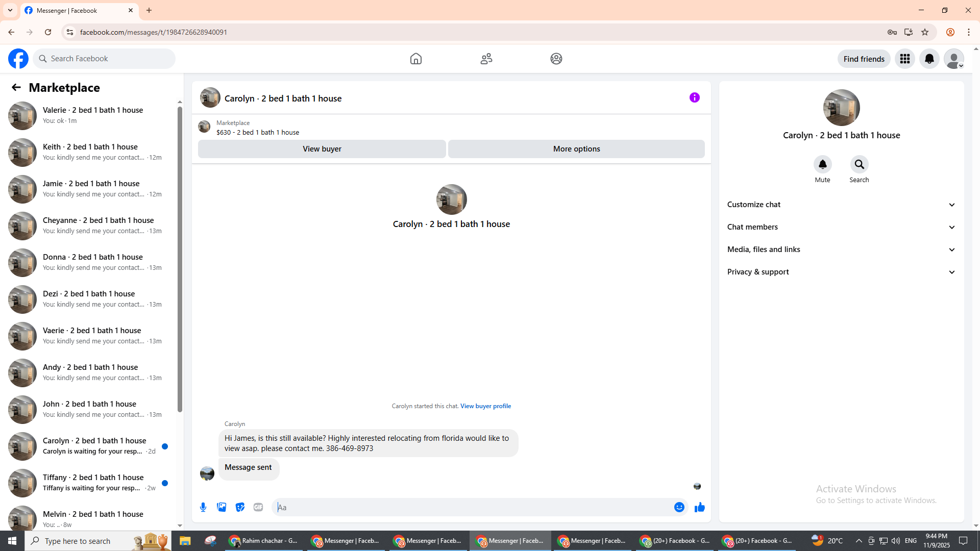Switch to Messenger | Facebook browser tab
Viewport: 980px width, 551px height.
coord(79,10)
